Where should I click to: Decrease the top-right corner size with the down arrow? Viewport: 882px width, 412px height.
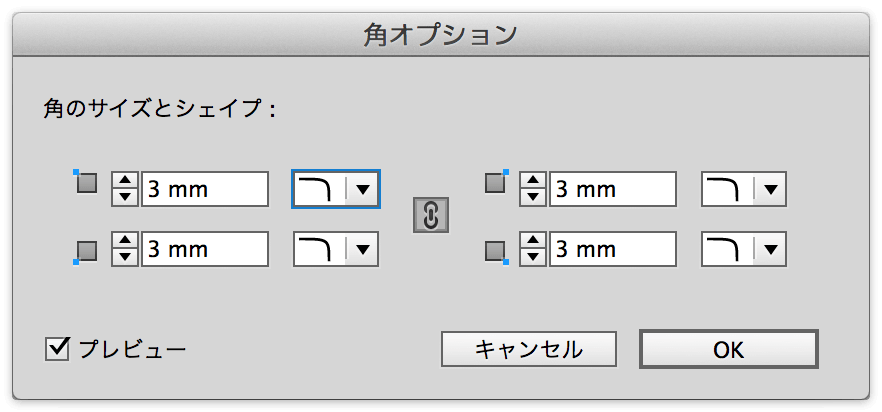tap(533, 198)
